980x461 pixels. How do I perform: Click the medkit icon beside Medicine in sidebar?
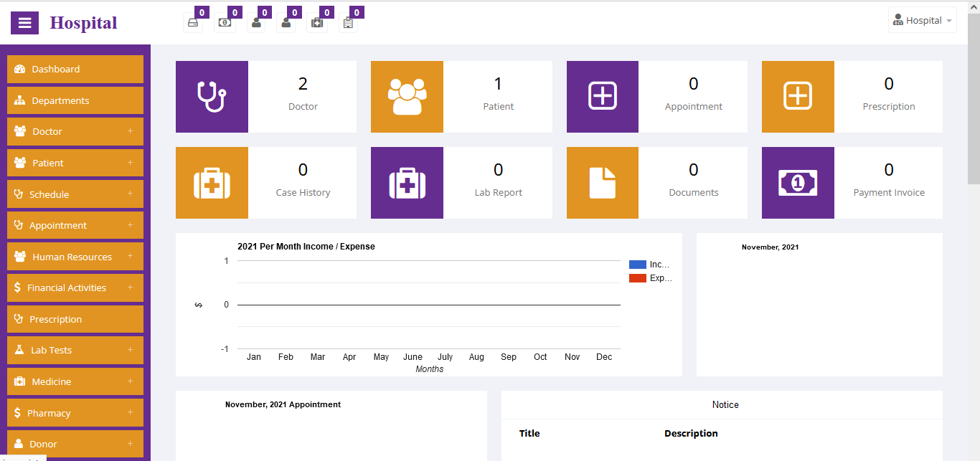click(20, 381)
